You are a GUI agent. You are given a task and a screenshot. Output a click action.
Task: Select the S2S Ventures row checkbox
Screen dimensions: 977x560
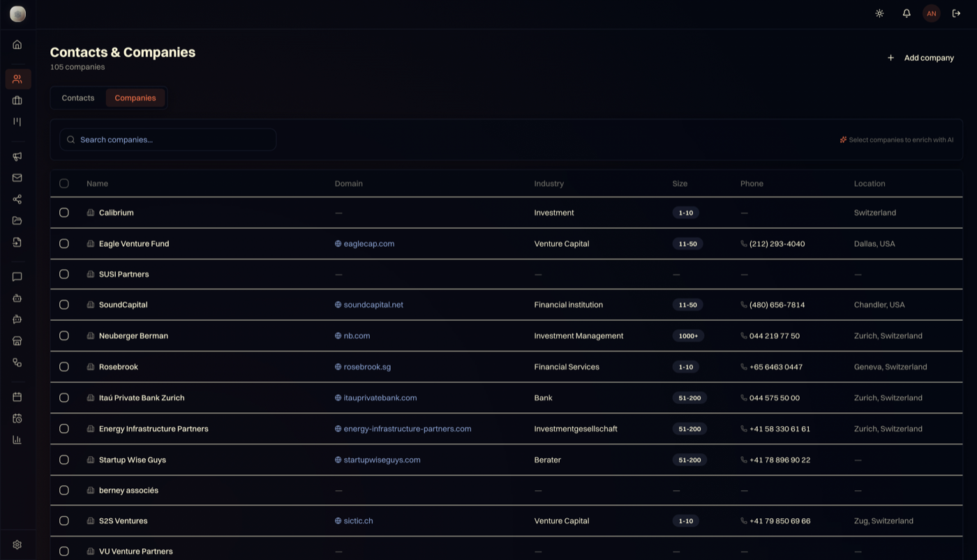(64, 521)
